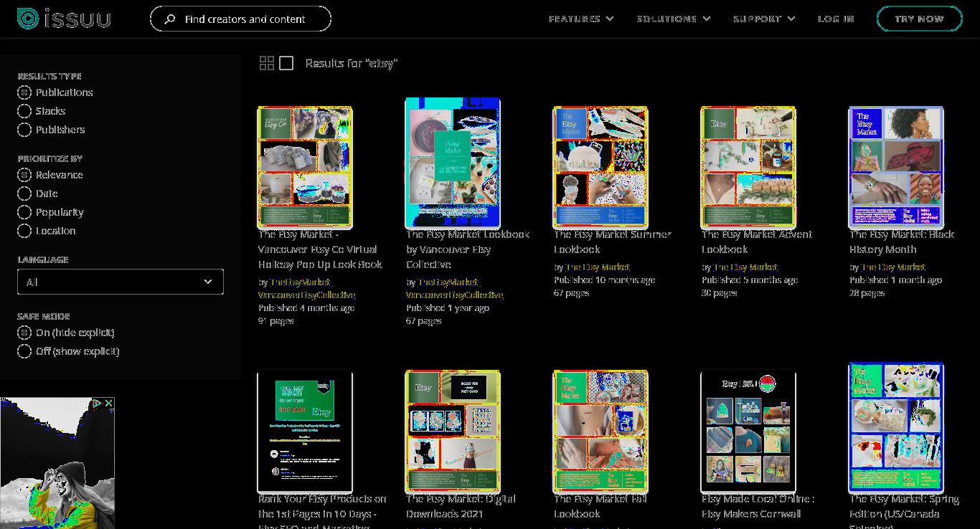Open Etsy Market Black History Month cover
980x529 pixels.
click(896, 167)
